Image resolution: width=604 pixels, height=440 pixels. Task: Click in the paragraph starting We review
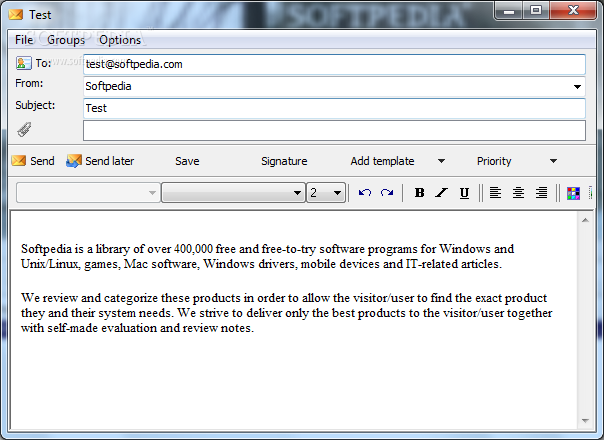(x=287, y=313)
